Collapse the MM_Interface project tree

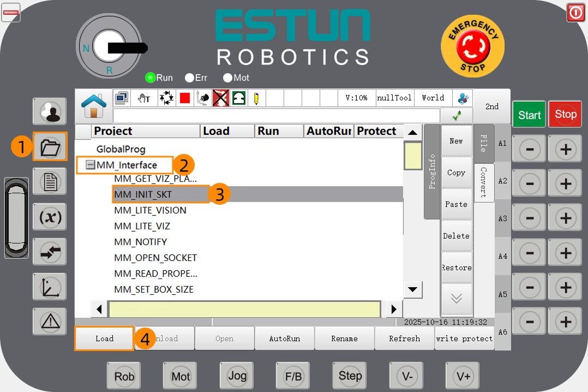pos(90,165)
